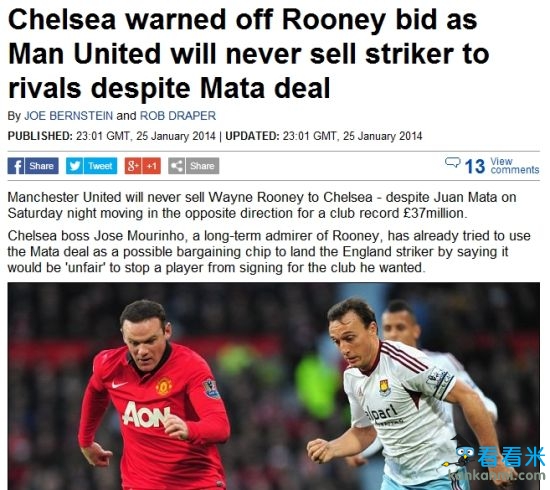The width and height of the screenshot is (550, 490).
Task: Click the Rooney match photo
Action: [274, 386]
